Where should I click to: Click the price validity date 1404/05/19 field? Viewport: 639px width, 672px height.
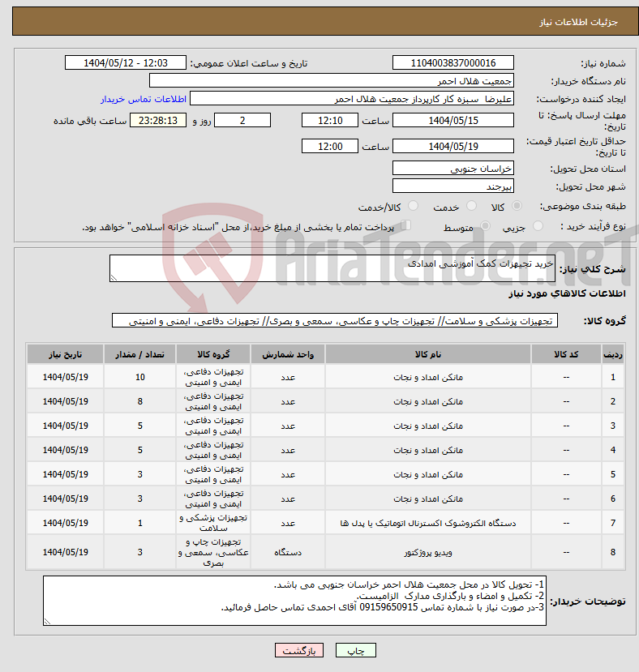tap(452, 146)
